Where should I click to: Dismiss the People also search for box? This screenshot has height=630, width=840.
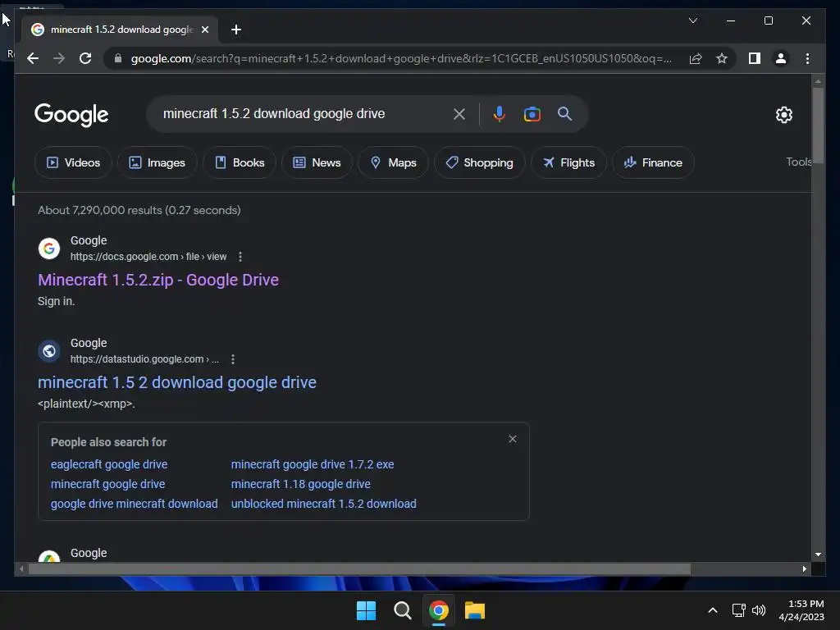click(513, 439)
